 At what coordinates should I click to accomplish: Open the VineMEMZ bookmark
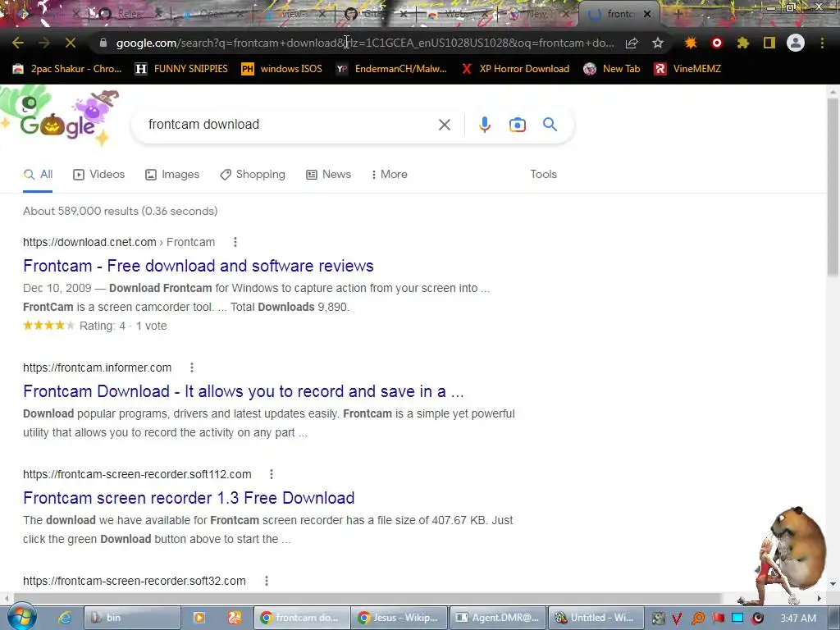[687, 69]
